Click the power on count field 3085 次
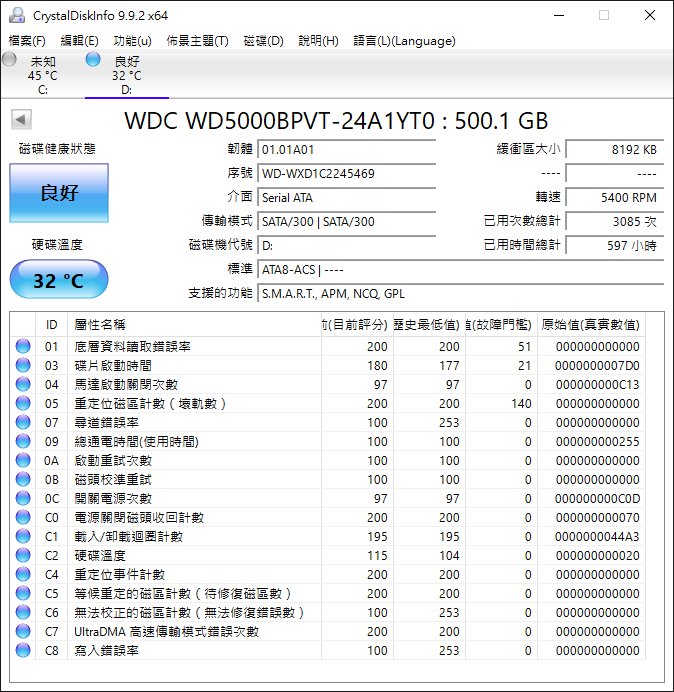674x692 pixels. [614, 221]
